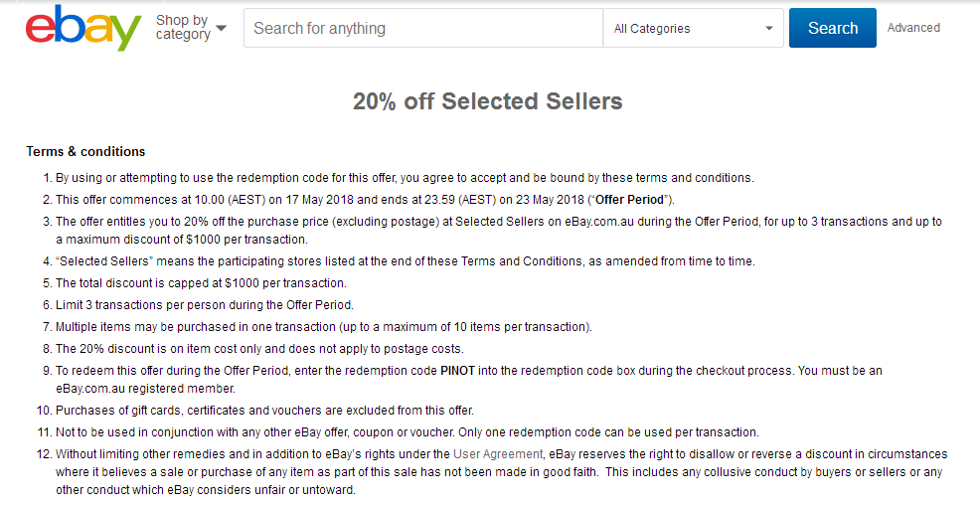Click the Terms & conditions heading
Viewport: 980px width, 506px height.
point(85,151)
